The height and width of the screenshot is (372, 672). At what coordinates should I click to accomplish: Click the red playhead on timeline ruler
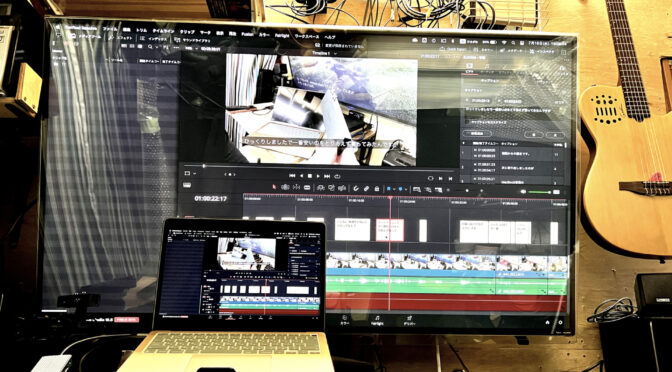(x=390, y=198)
